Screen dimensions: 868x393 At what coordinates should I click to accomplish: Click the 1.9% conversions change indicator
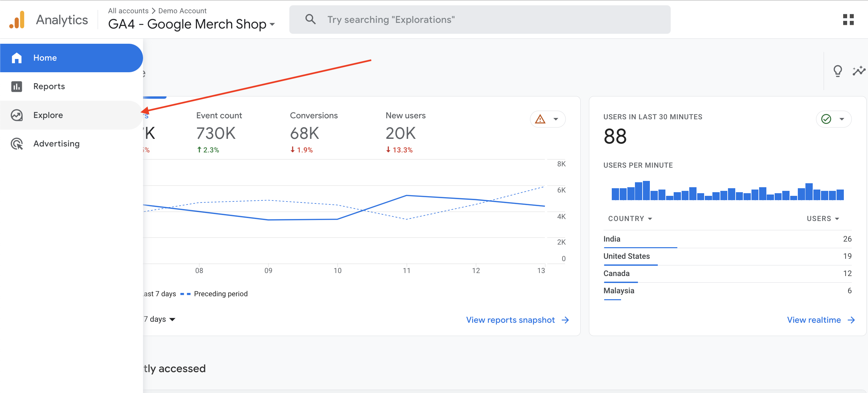click(x=302, y=150)
